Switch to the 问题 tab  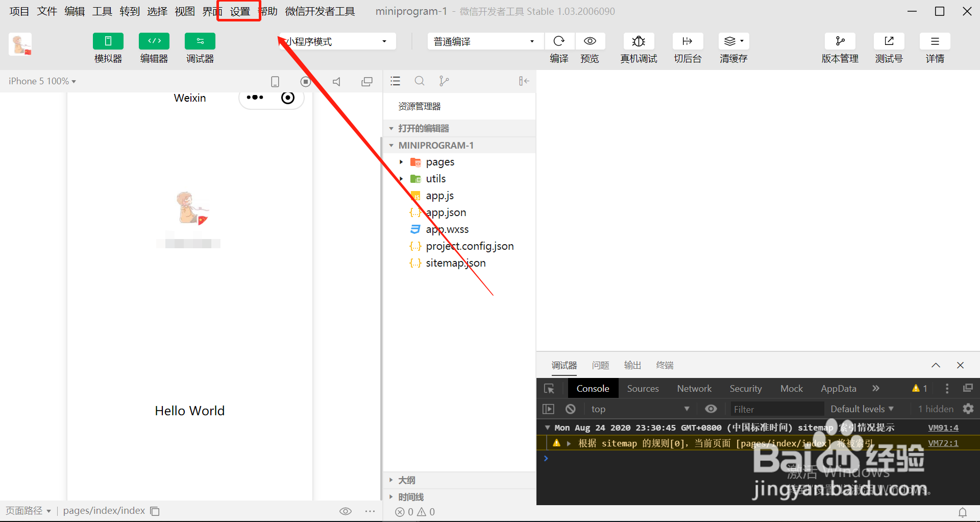pos(601,365)
